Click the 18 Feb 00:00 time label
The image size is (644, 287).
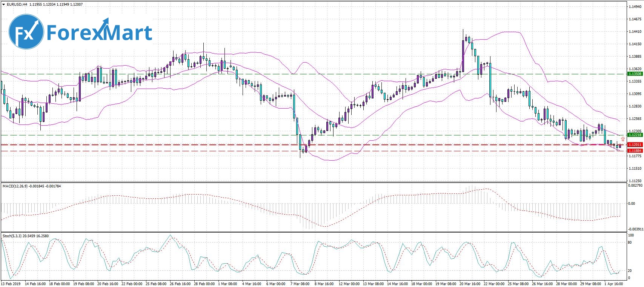[60, 284]
